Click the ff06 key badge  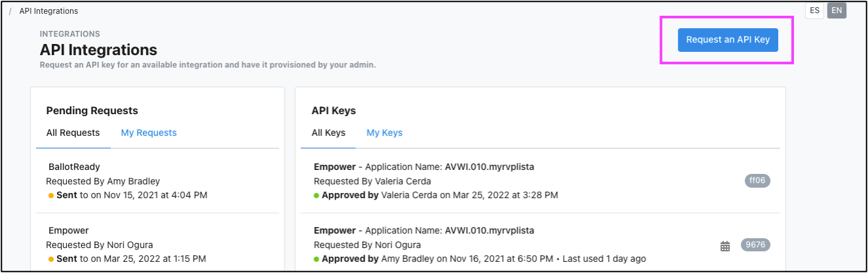(757, 181)
